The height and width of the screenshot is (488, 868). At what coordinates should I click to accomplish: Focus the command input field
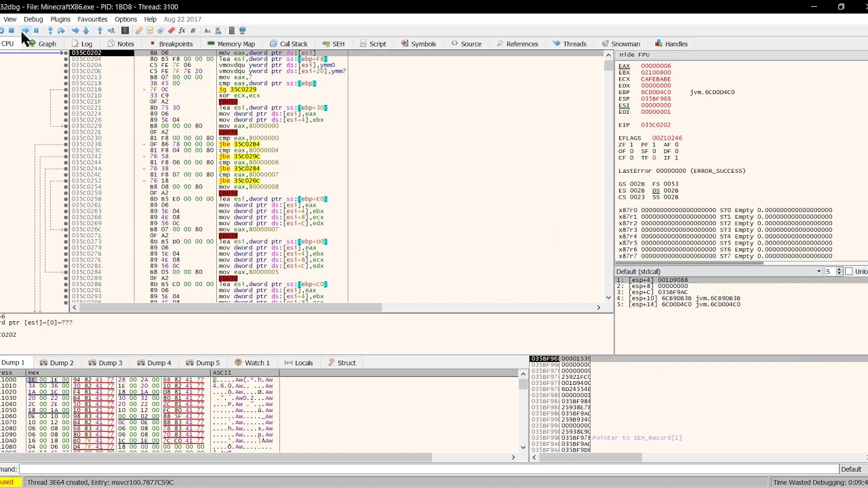pyautogui.click(x=429, y=469)
